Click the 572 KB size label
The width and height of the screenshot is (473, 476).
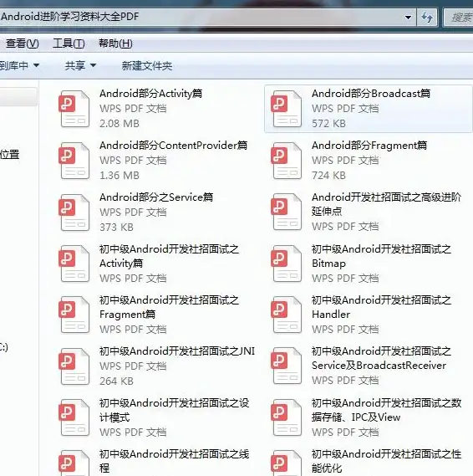(x=328, y=124)
